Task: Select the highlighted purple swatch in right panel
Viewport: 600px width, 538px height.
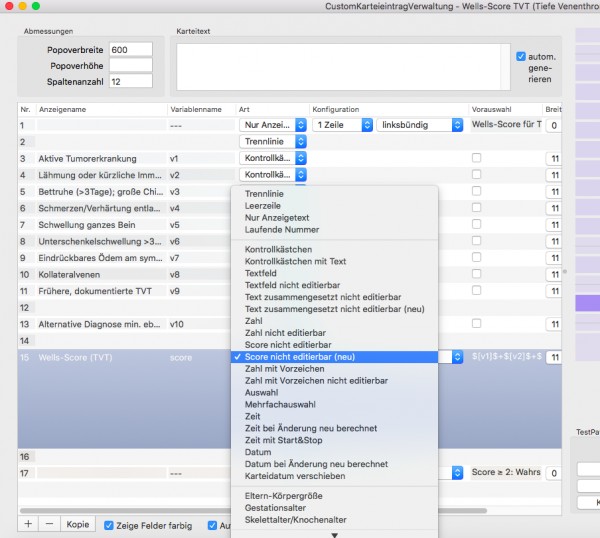Action: click(588, 303)
